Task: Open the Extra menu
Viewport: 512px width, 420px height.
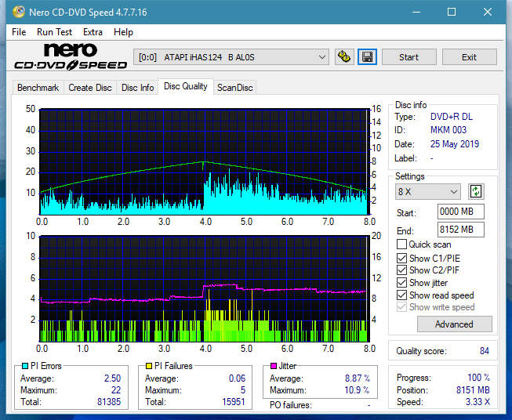Action: pos(93,32)
